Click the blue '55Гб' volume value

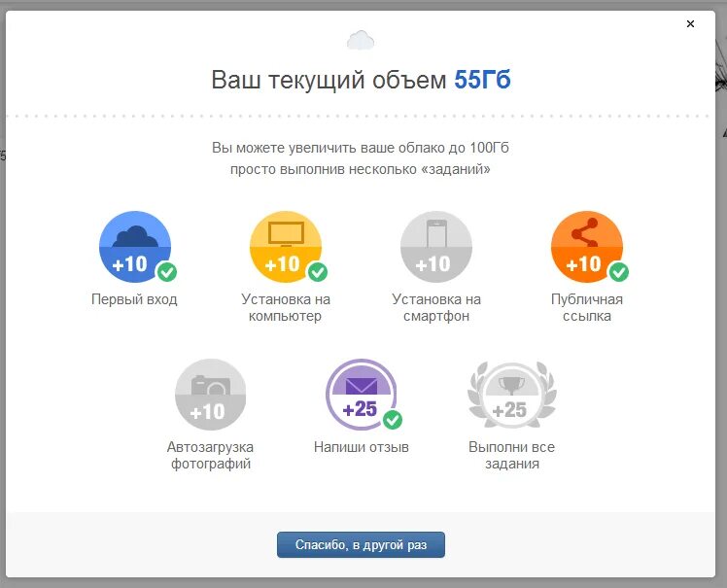click(482, 80)
